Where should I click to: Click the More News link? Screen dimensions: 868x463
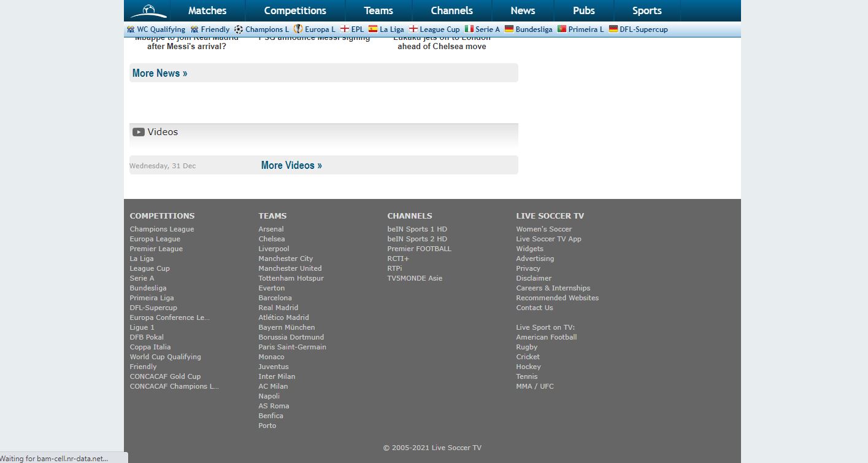pyautogui.click(x=159, y=73)
